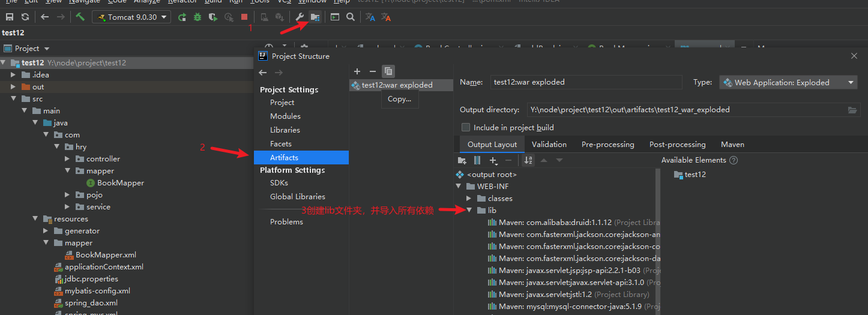Select Maven: javax.servlet:jstl:1.2 library entry
868x315 pixels.
point(568,295)
